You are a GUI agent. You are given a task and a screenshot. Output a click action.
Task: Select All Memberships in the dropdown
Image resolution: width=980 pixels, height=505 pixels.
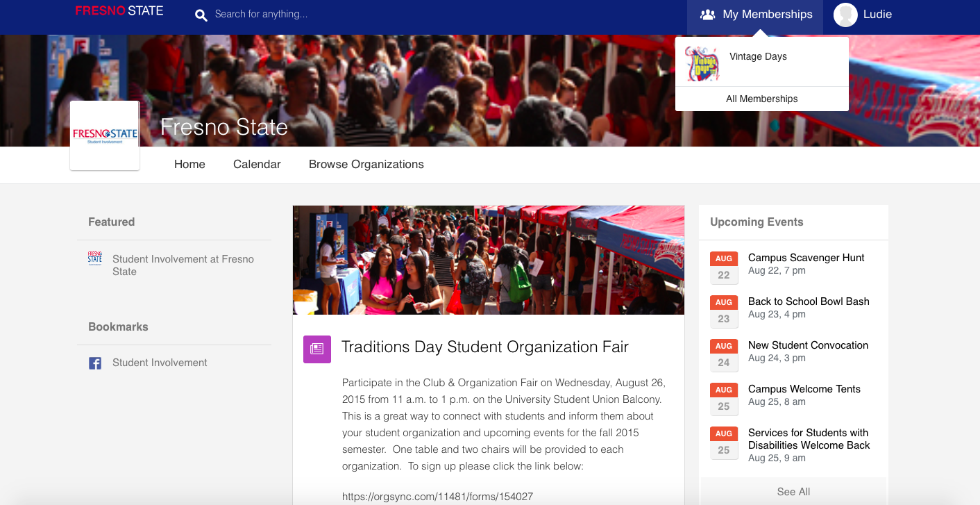761,99
